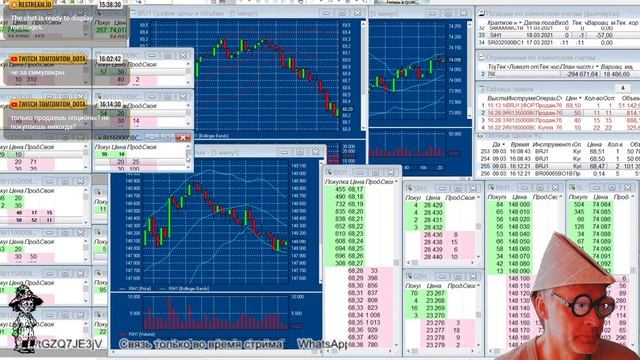Screen dimensions: 640x360
Task: Click the Цена header in SRH order book
Action: pyautogui.click(x=433, y=198)
